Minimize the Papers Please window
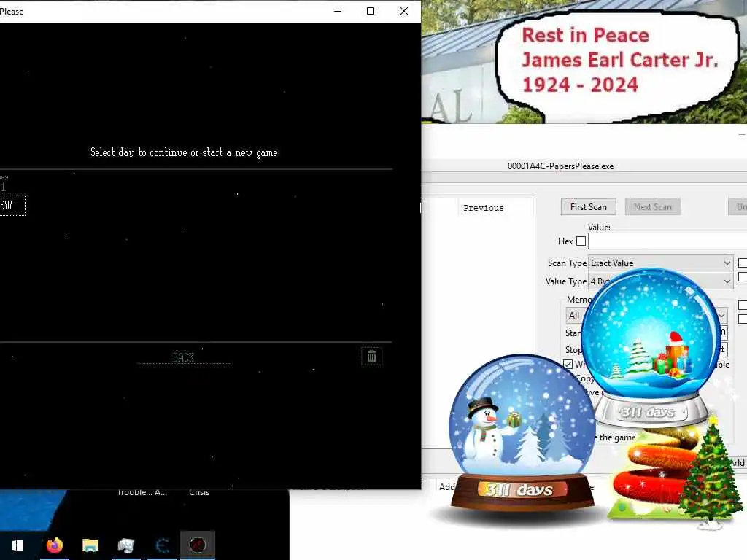The width and height of the screenshot is (747, 560). 338,11
